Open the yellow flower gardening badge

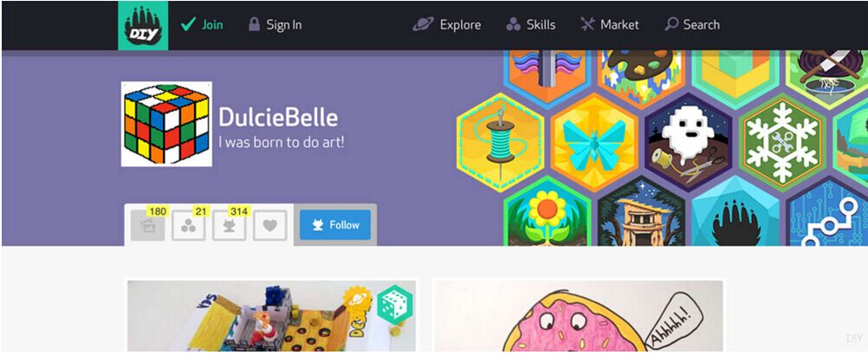pyautogui.click(x=547, y=212)
